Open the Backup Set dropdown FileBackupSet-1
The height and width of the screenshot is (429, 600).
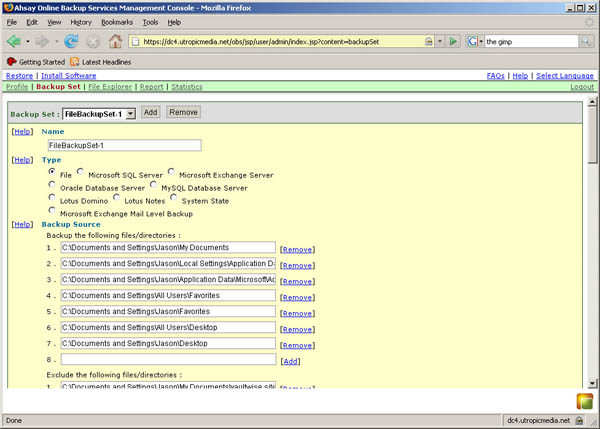[99, 114]
